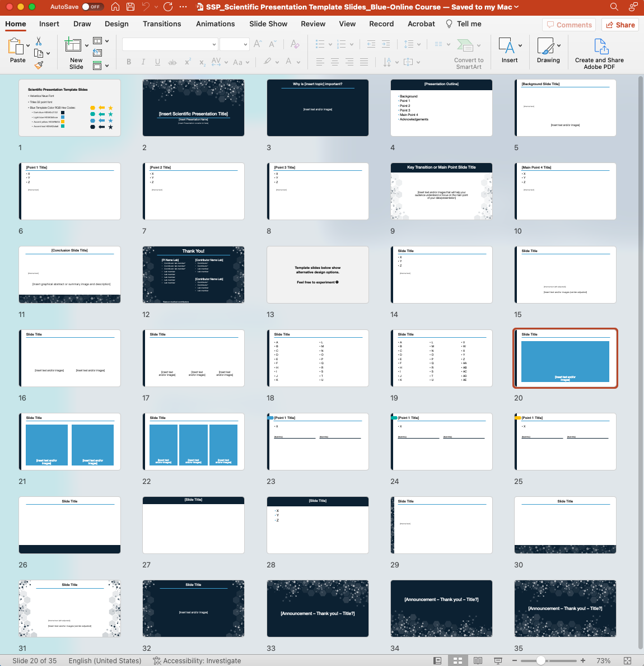The height and width of the screenshot is (666, 644).
Task: Click the Accessibility Investigate icon
Action: 157,660
